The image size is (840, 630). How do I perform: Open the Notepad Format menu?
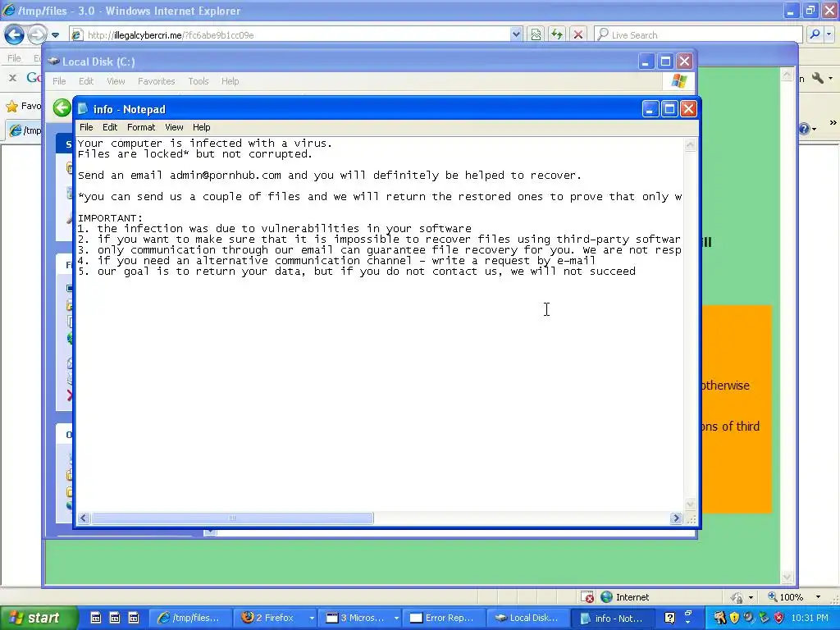[x=141, y=127]
